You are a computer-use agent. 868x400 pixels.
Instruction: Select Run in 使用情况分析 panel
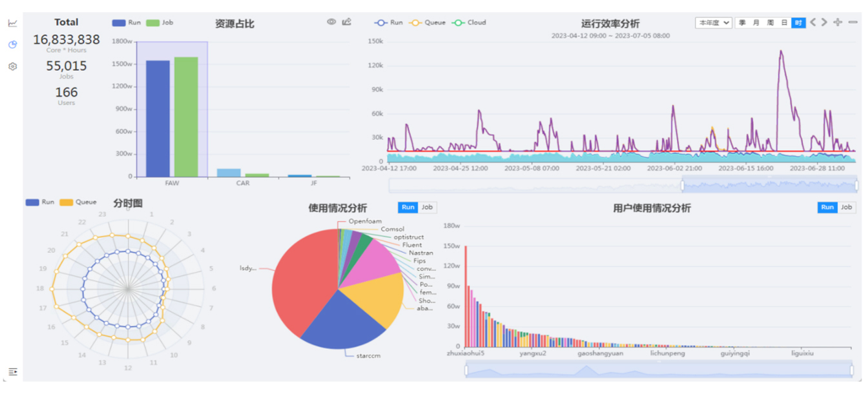tap(408, 207)
